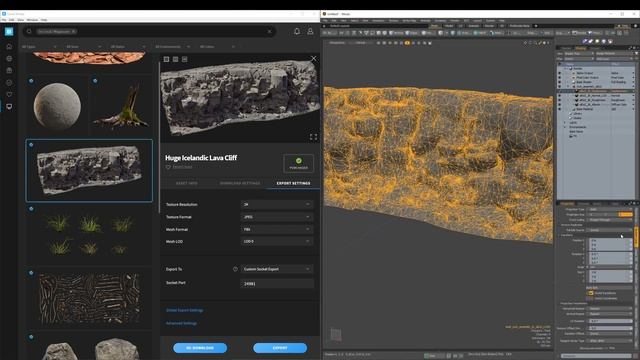Switch to the Download Settings tab
Viewport: 640px width, 360px height.
coord(240,183)
